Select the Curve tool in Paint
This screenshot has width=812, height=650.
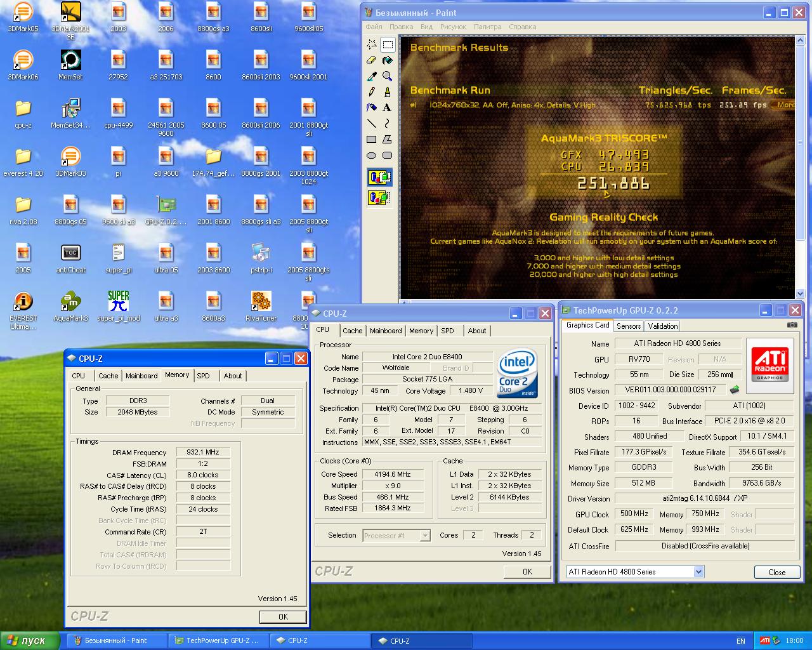coord(388,124)
